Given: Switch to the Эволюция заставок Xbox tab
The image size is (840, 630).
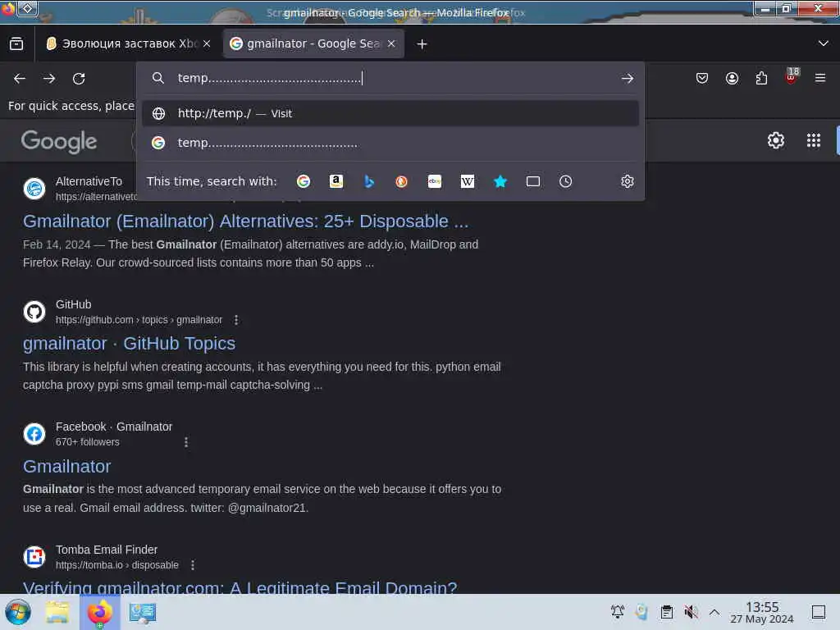Looking at the screenshot, I should (x=122, y=44).
